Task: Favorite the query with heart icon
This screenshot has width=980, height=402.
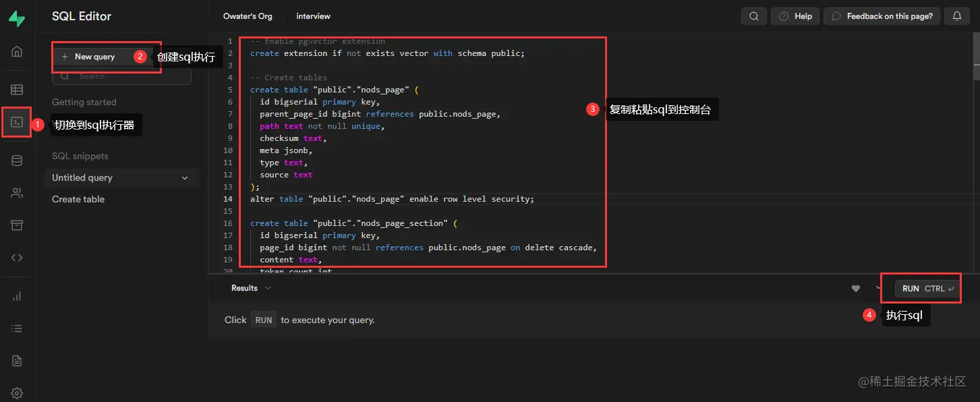Action: (x=856, y=288)
